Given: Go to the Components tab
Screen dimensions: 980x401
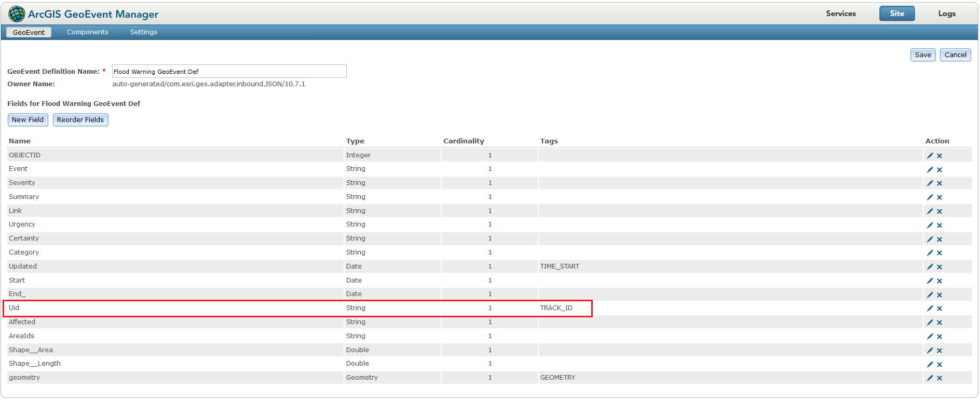Looking at the screenshot, I should (88, 32).
